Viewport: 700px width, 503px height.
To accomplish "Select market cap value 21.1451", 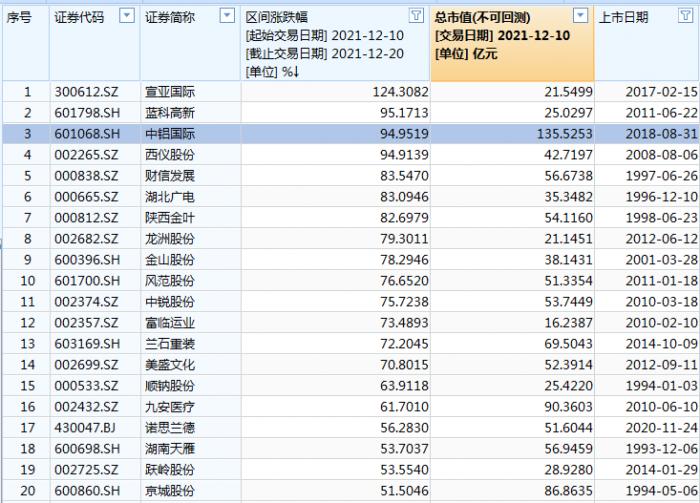I will [x=568, y=239].
